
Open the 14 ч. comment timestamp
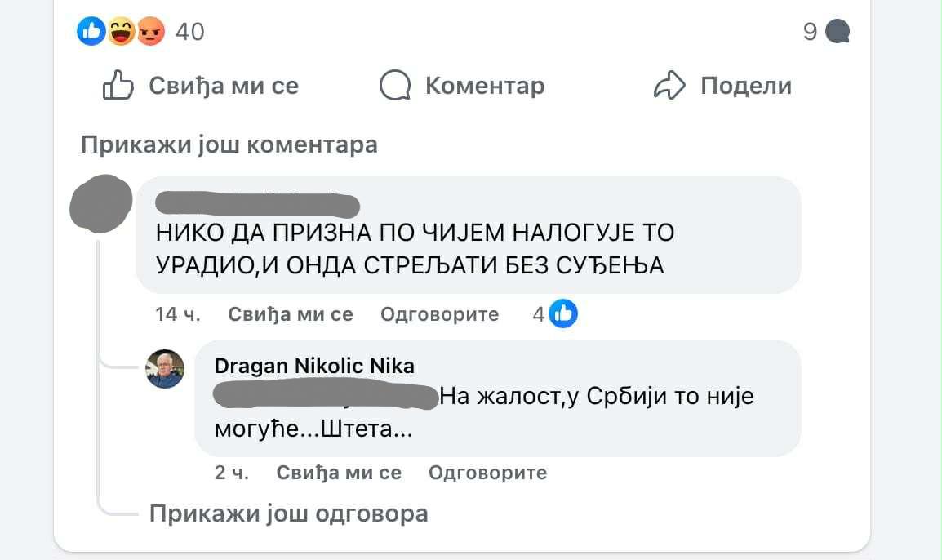pos(177,314)
